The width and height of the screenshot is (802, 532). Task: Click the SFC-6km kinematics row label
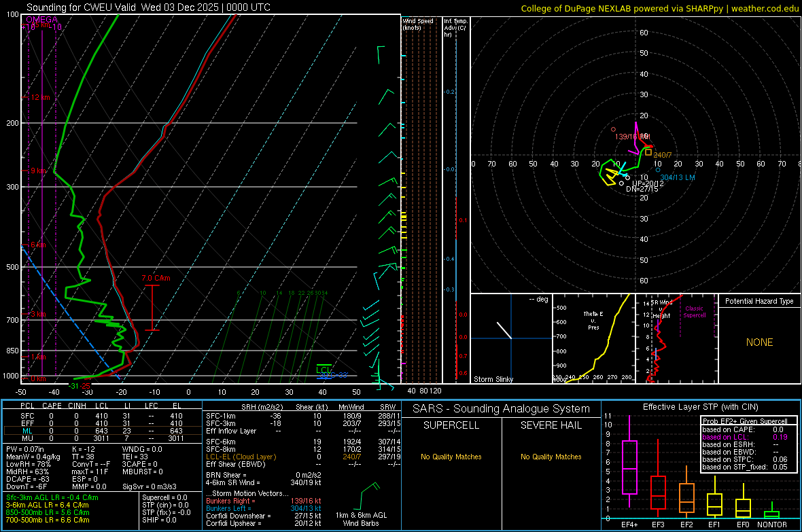[221, 442]
